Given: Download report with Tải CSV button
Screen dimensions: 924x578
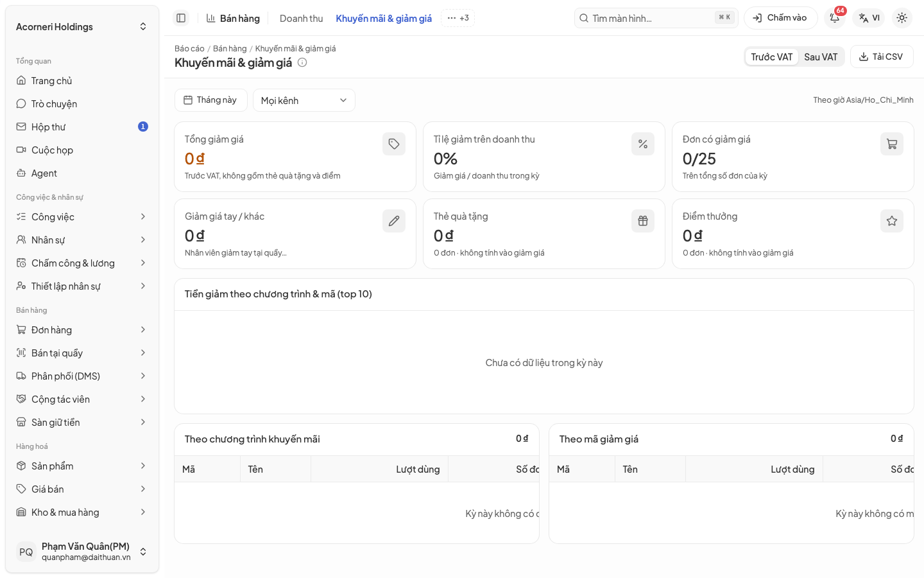Looking at the screenshot, I should click(882, 57).
